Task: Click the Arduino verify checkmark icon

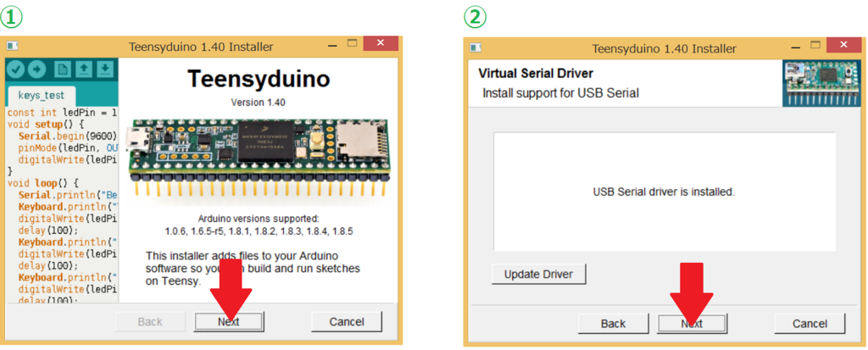Action: pyautogui.click(x=16, y=69)
